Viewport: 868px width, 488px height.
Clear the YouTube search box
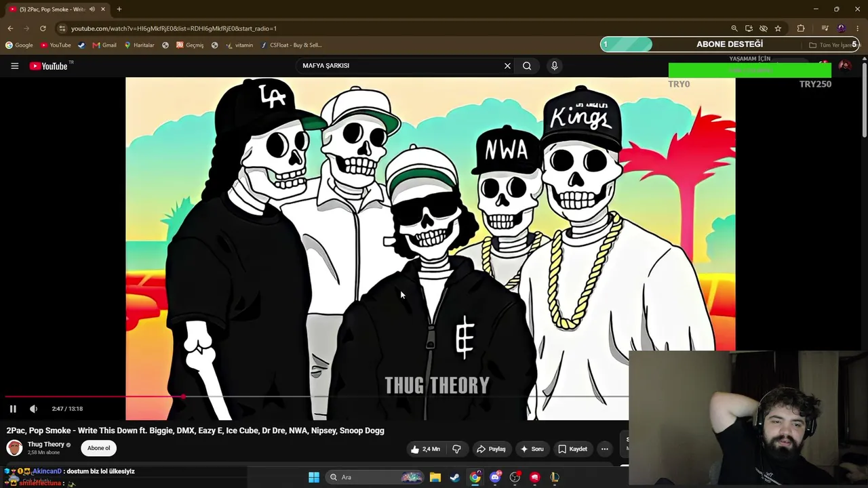coord(507,66)
